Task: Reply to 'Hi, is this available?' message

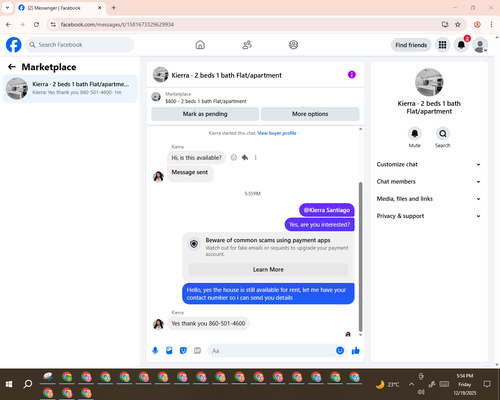Action: (245, 157)
